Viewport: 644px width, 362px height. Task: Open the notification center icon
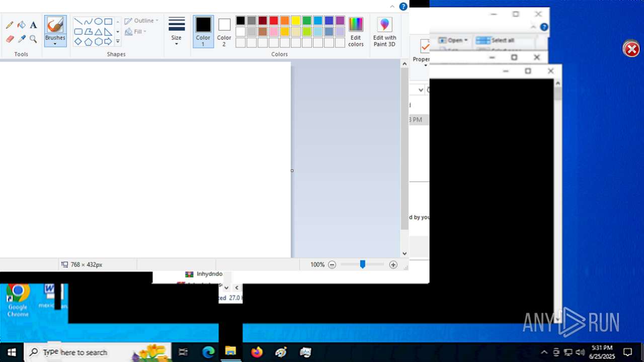click(628, 352)
